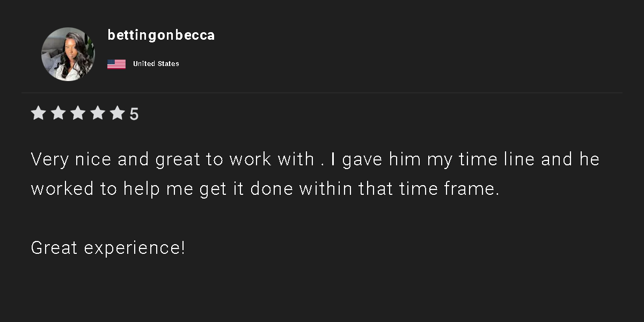Click bettingonbecca's round profile avatar
The width and height of the screenshot is (644, 322).
pos(68,54)
